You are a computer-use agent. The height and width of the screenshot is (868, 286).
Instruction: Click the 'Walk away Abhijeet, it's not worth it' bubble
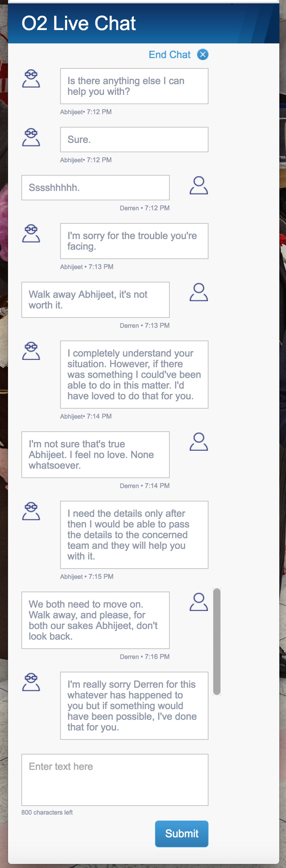(x=96, y=300)
